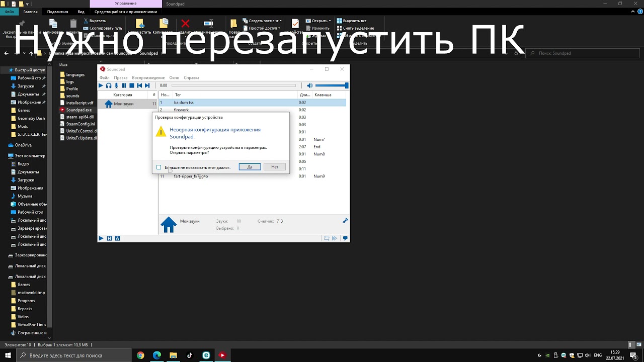Screen dimensions: 644x362
Task: Click the microphone playback icon in Soundpad
Action: click(x=116, y=85)
